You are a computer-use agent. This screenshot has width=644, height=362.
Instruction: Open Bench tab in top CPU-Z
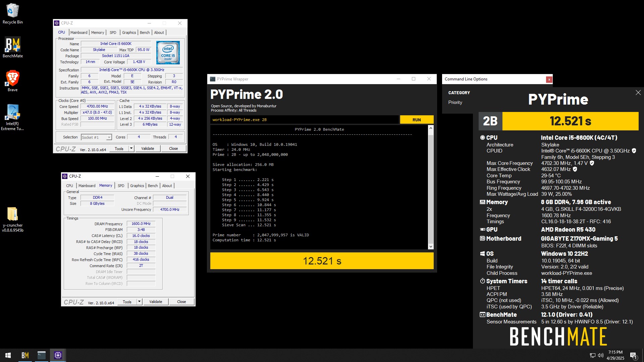tap(145, 33)
